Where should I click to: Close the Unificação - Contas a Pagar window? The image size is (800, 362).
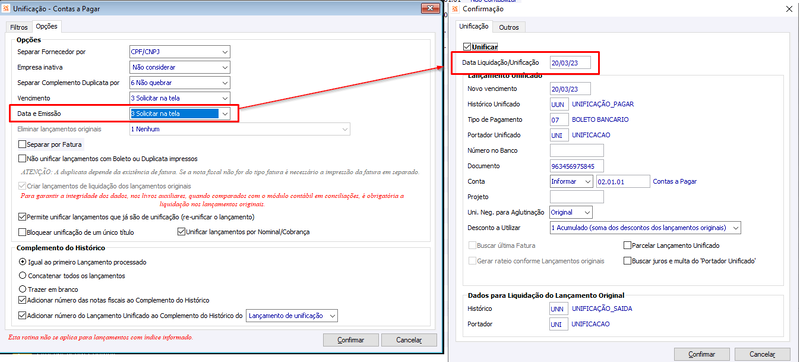(x=430, y=9)
